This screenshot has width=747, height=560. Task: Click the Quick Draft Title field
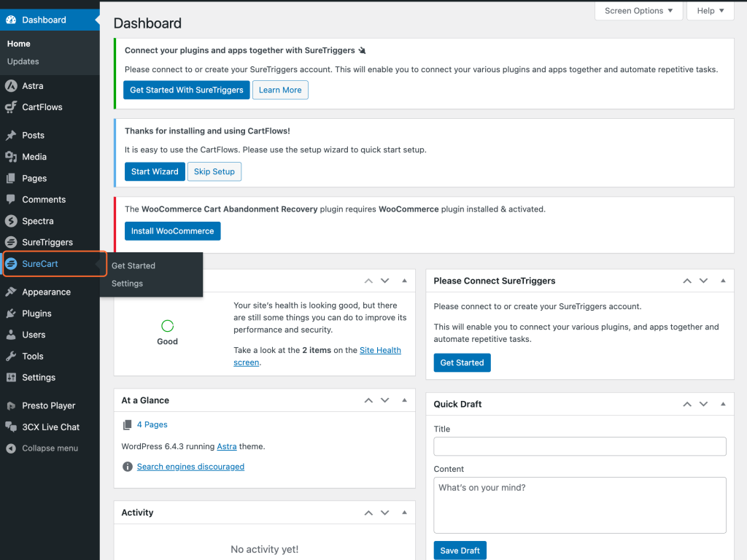tap(579, 446)
